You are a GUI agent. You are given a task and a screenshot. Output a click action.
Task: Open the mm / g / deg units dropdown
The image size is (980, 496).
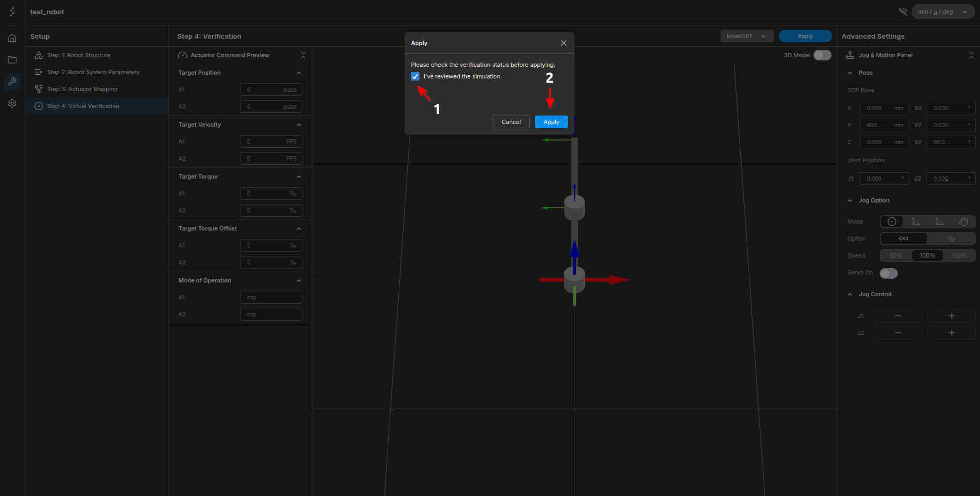pyautogui.click(x=942, y=12)
